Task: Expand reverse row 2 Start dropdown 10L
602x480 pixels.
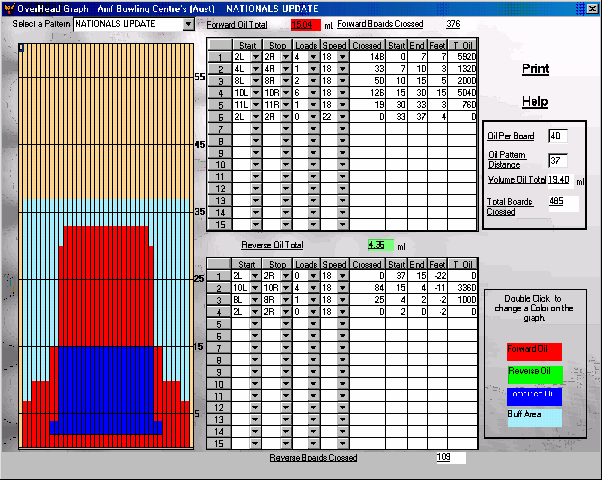Action: point(255,288)
